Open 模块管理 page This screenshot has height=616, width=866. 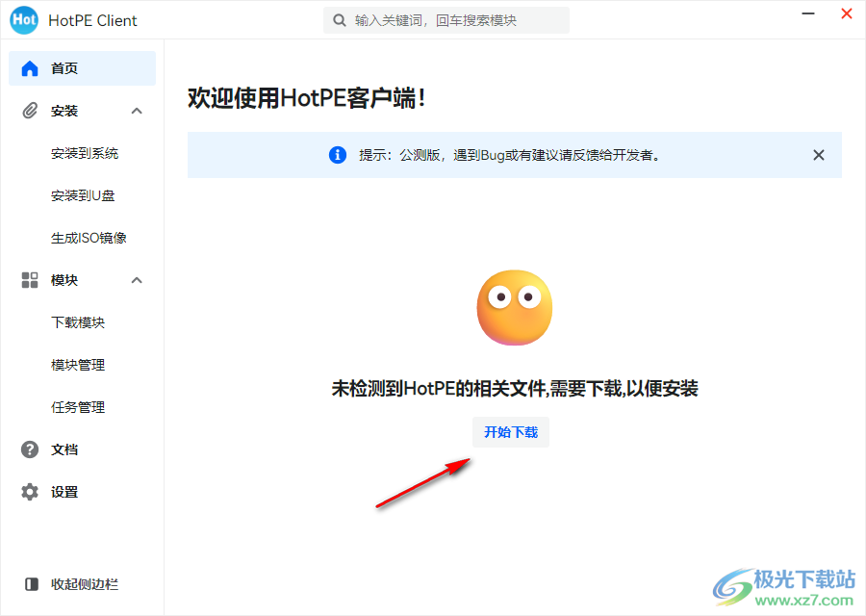click(x=76, y=364)
